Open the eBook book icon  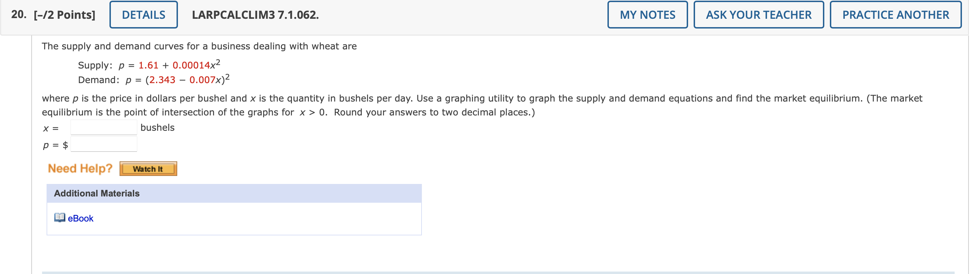pos(60,218)
